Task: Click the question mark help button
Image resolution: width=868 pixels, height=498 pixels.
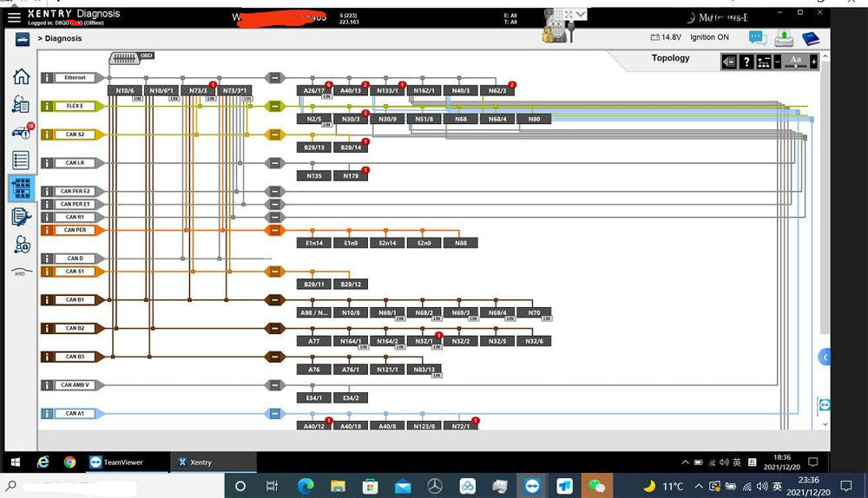Action: pyautogui.click(x=746, y=62)
